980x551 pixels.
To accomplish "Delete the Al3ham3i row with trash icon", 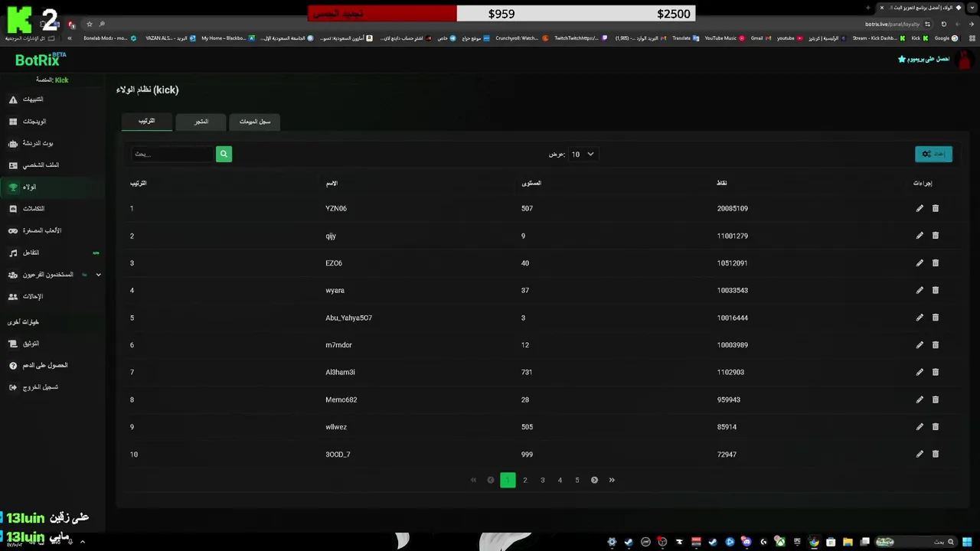I will point(936,372).
